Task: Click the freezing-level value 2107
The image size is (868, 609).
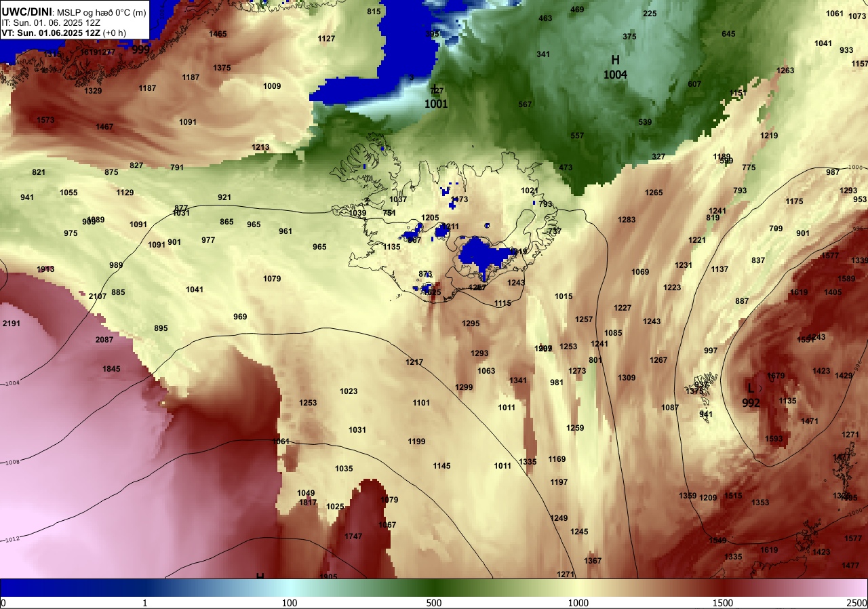Action: click(98, 296)
